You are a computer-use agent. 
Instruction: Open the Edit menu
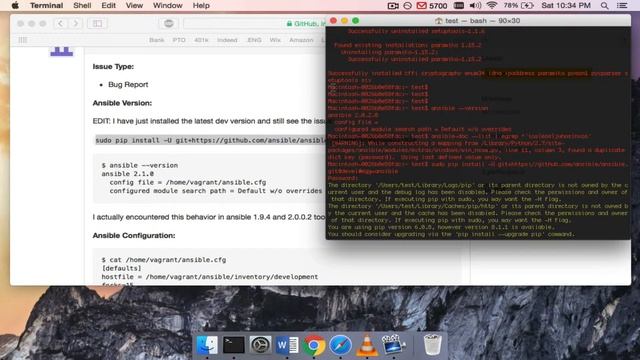tap(109, 5)
